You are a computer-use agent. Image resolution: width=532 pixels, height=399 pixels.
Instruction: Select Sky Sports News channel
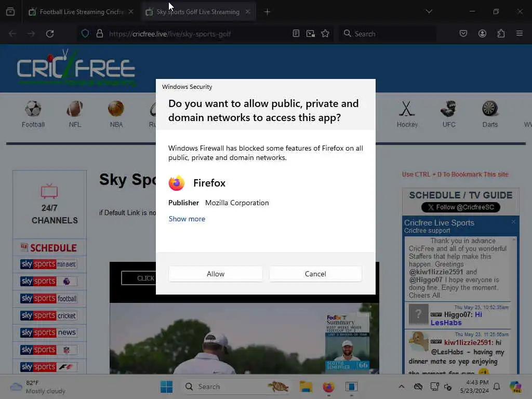[48, 332]
